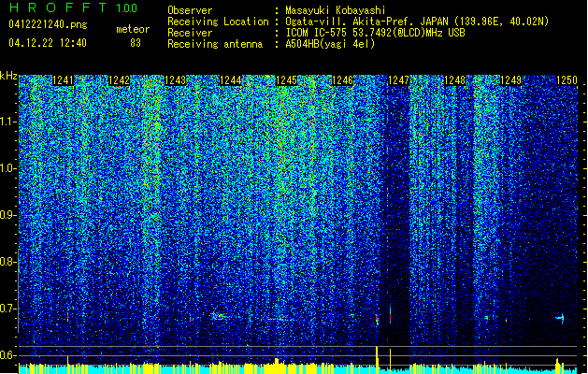The height and width of the screenshot is (374, 588).
Task: Click the "meteor" count label
Action: point(133,29)
